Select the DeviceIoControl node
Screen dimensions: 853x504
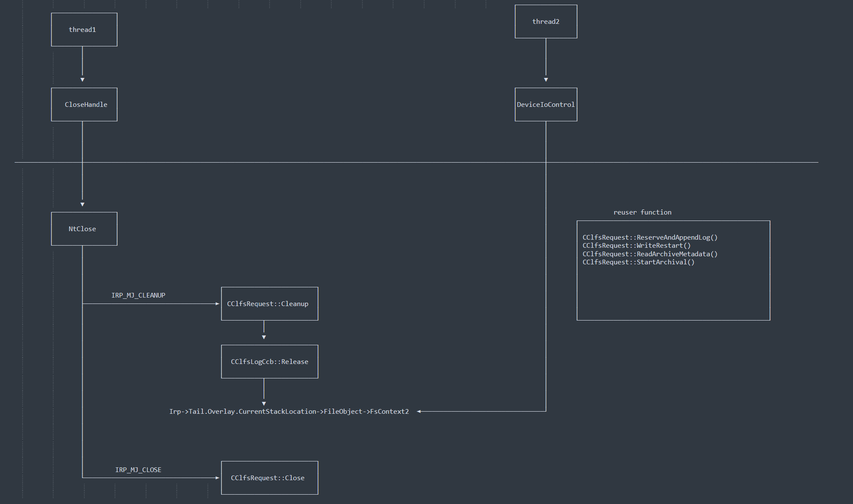tap(546, 105)
